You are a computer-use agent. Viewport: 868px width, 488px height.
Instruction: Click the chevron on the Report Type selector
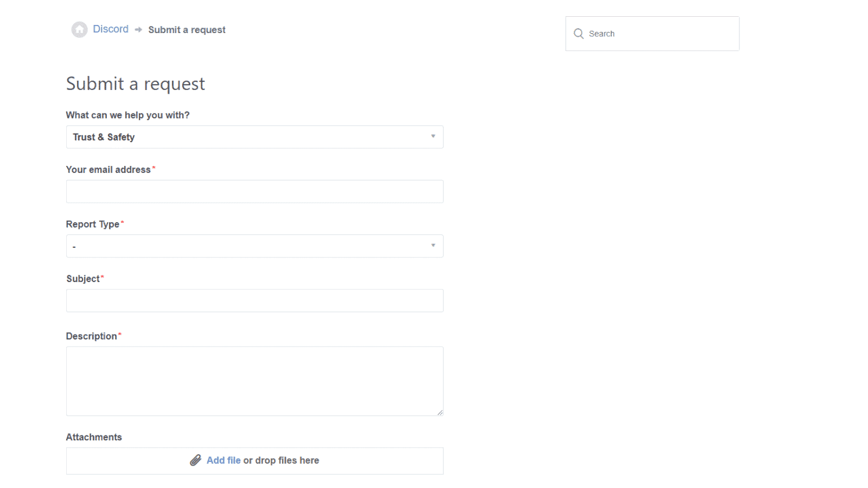click(x=433, y=246)
